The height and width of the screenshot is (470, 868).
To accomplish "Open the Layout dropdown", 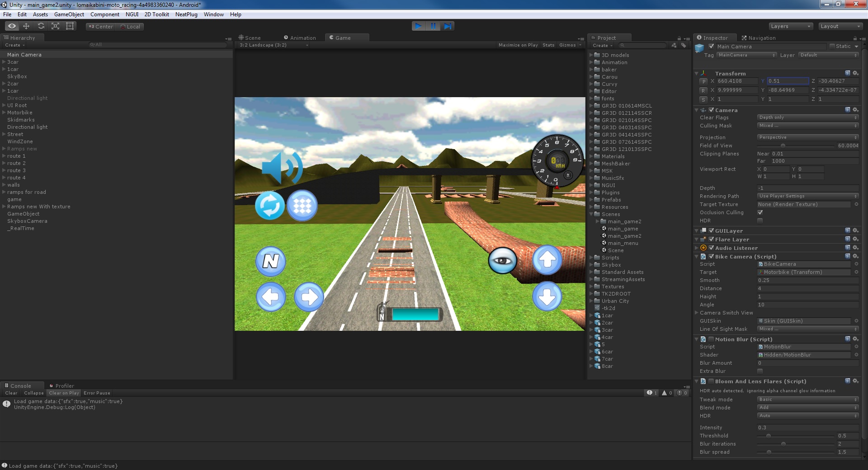I will [x=841, y=26].
